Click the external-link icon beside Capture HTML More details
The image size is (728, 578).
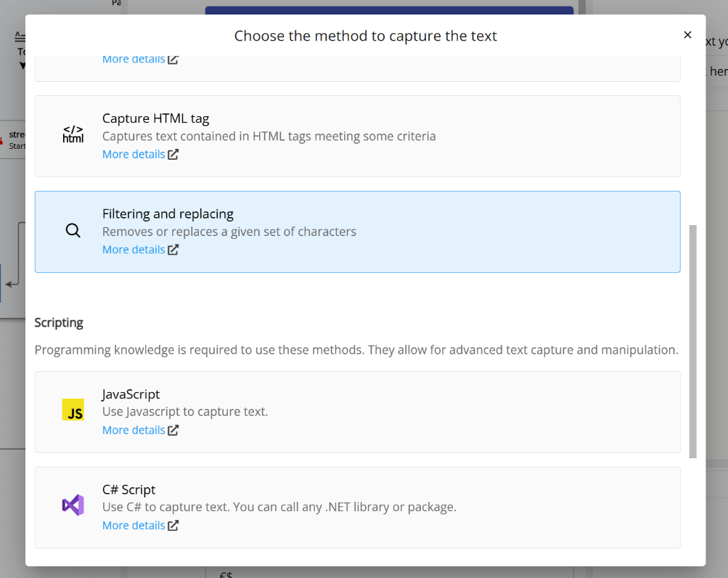click(x=172, y=154)
